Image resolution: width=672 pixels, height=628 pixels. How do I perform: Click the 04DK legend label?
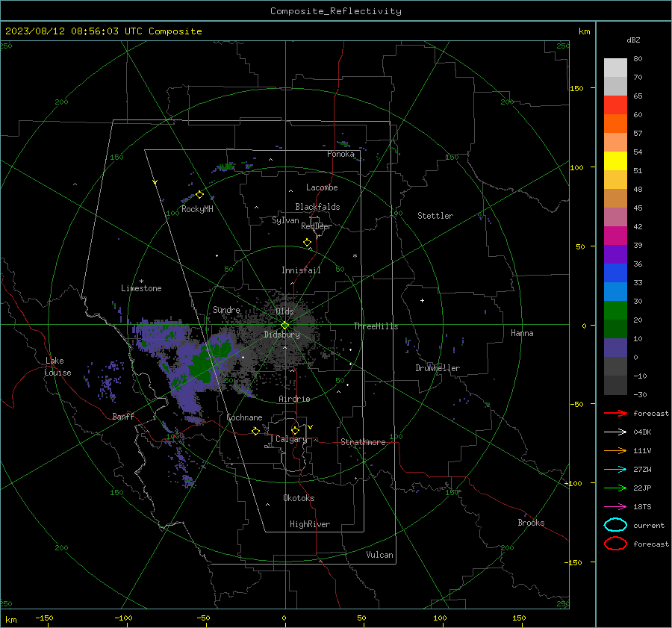pyautogui.click(x=642, y=432)
